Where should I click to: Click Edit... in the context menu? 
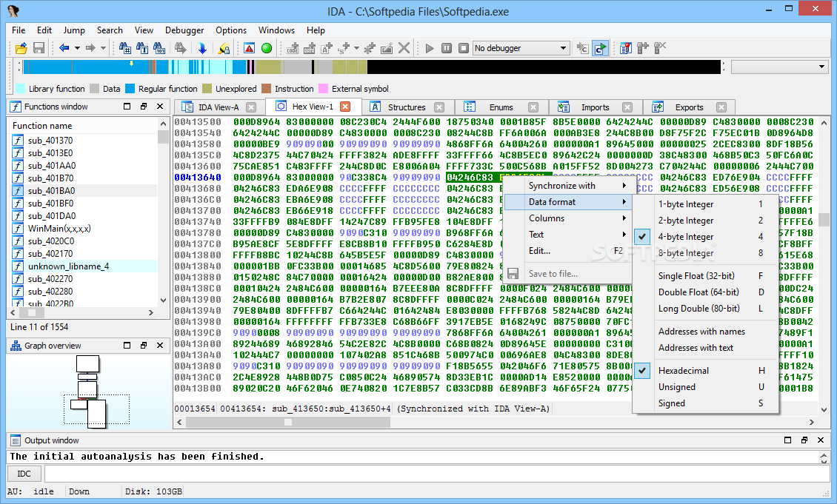569,251
